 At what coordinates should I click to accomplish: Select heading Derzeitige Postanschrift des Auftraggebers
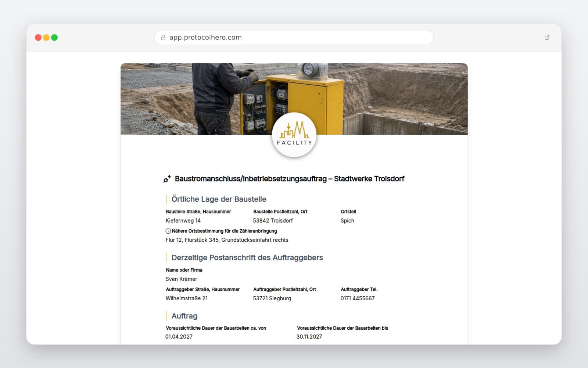247,258
